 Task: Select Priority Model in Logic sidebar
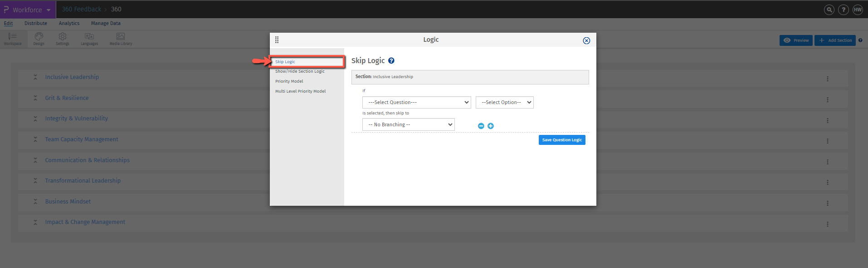pos(289,81)
